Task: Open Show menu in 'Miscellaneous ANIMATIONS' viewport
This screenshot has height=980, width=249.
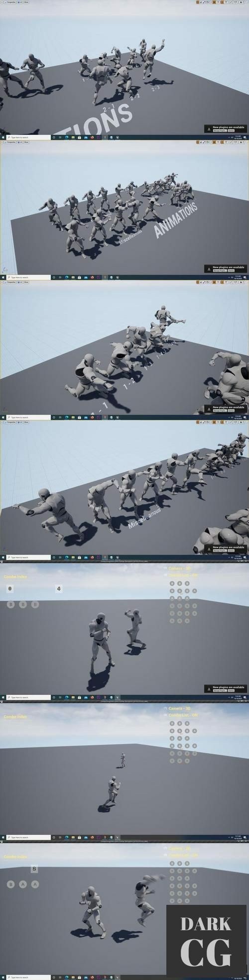Action: coord(26,142)
